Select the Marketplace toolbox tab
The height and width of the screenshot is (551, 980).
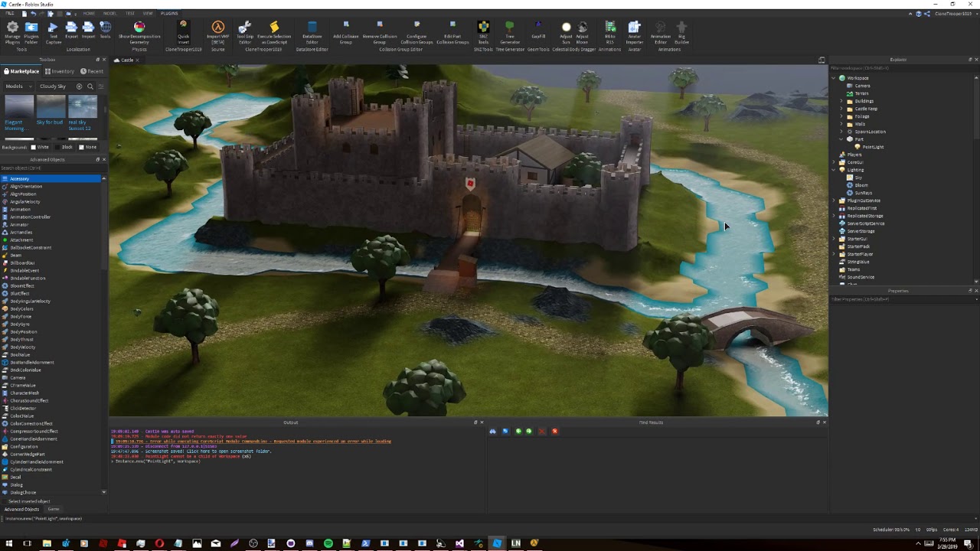pos(21,71)
